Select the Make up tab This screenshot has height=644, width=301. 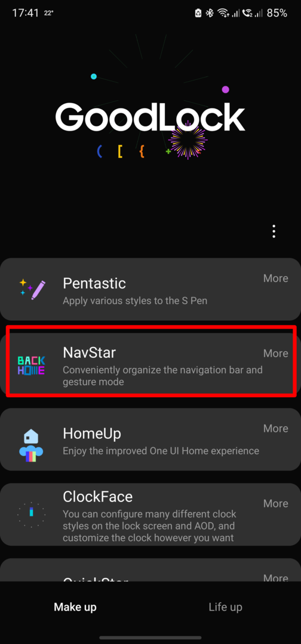(x=75, y=607)
